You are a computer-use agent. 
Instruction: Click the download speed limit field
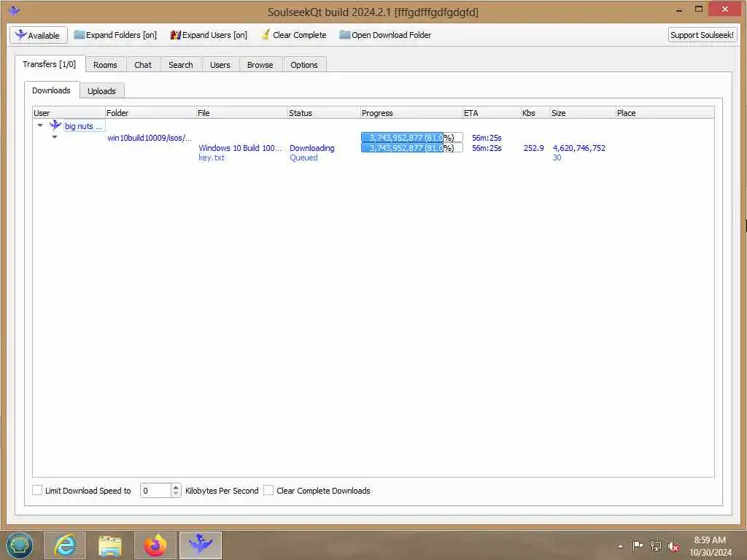pyautogui.click(x=156, y=491)
